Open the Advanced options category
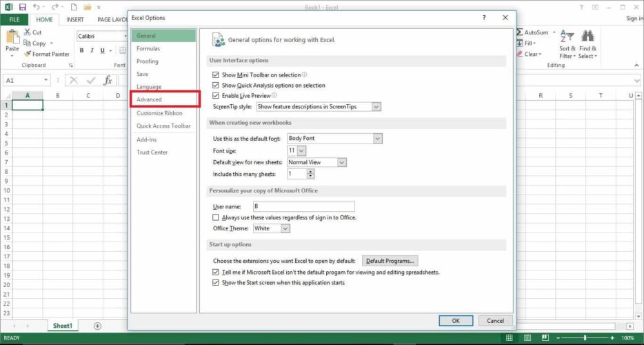The height and width of the screenshot is (345, 644). [x=163, y=99]
